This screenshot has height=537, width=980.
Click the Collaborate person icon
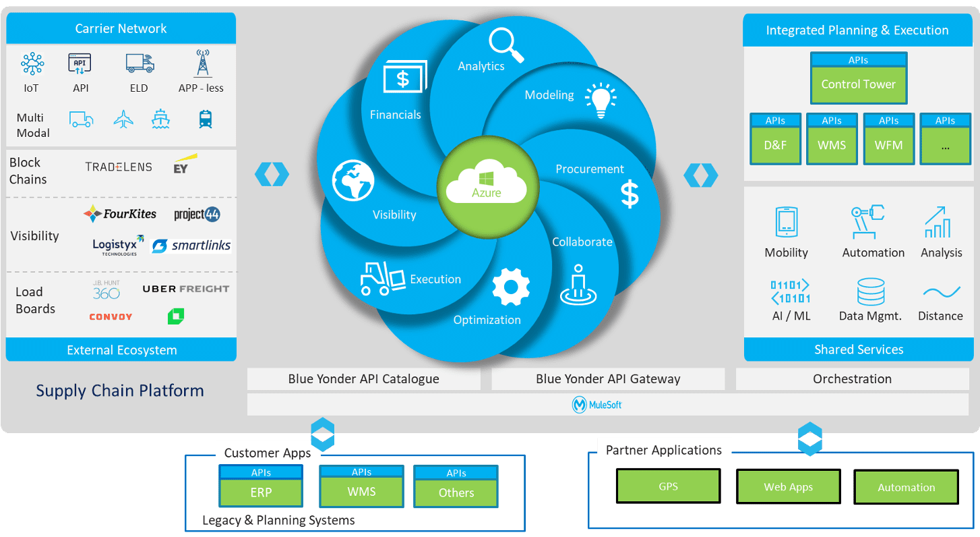[578, 285]
